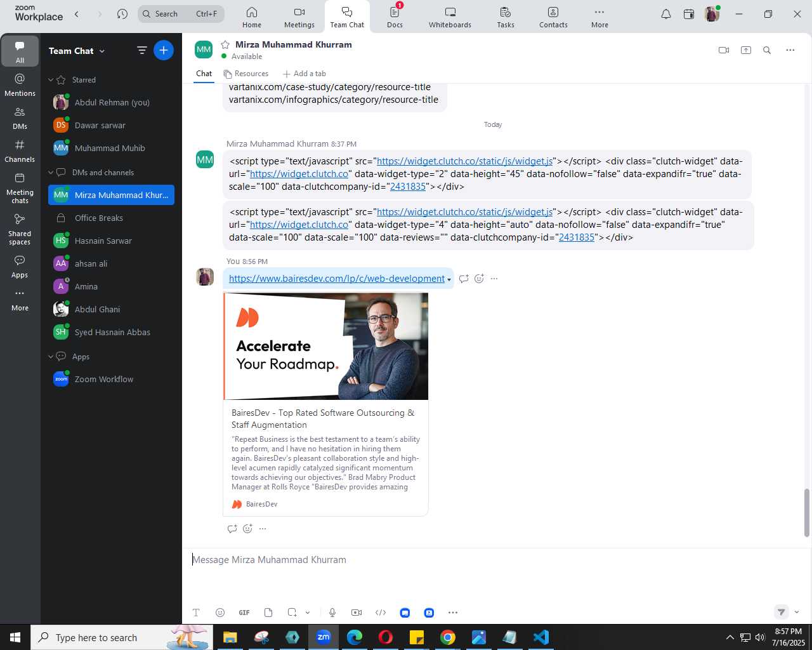Record a video message

[357, 613]
